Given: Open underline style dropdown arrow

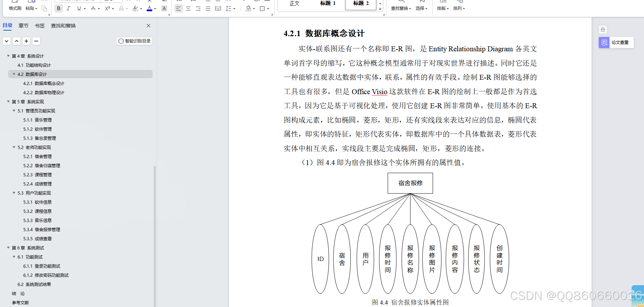Looking at the screenshot, I should point(85,8).
